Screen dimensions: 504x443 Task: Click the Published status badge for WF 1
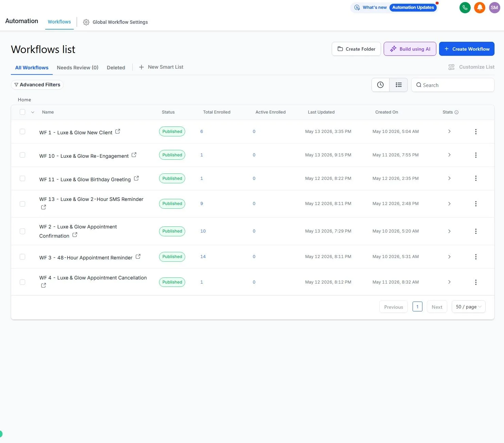(172, 132)
